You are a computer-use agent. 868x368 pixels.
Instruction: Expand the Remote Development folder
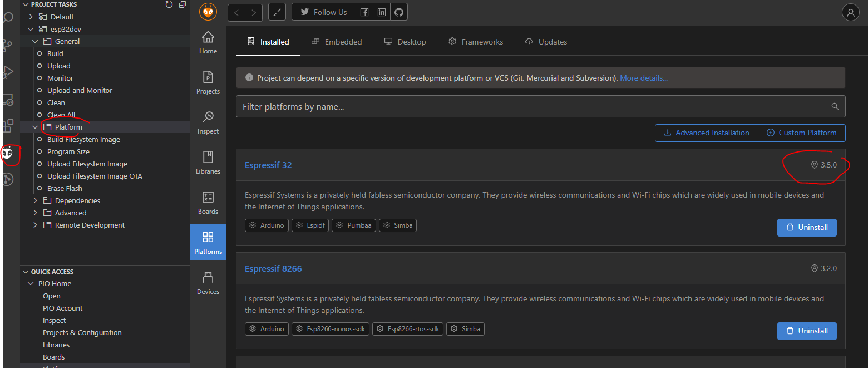(x=35, y=225)
